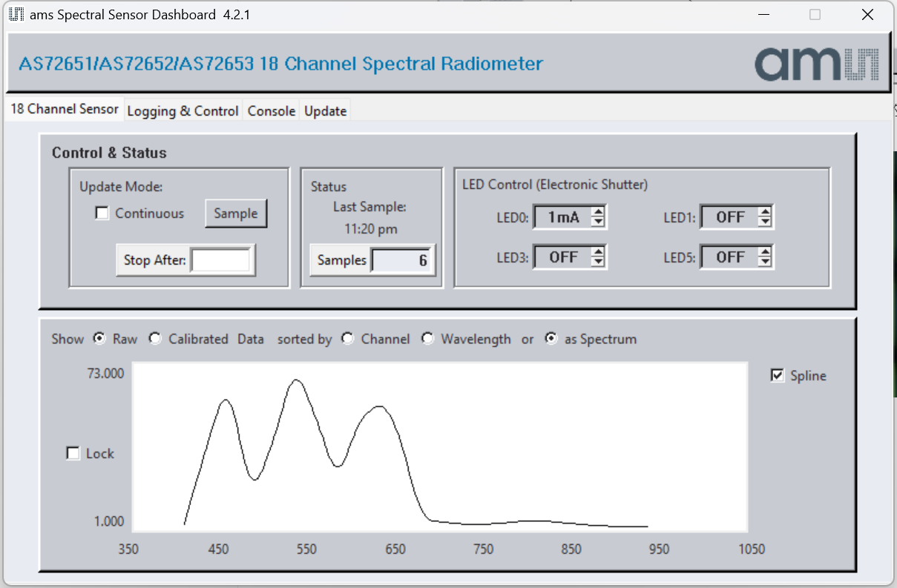The image size is (897, 588).
Task: Click the Samples count field showing 6
Action: [x=401, y=260]
